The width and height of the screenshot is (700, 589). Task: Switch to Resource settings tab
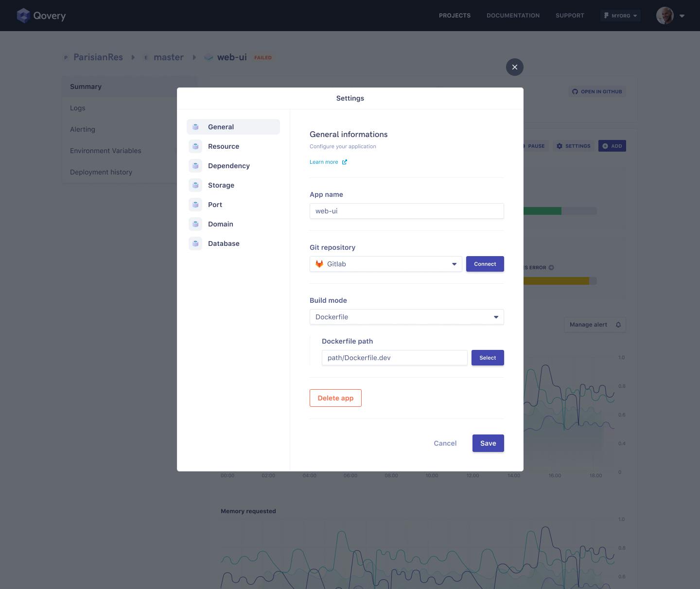[x=233, y=146]
